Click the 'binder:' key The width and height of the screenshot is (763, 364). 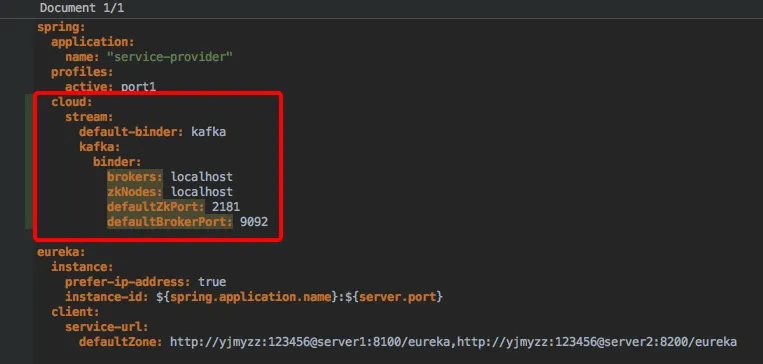117,162
